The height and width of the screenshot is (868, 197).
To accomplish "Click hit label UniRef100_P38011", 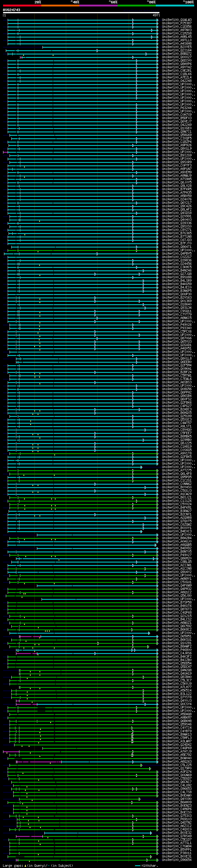I will coord(177,853).
